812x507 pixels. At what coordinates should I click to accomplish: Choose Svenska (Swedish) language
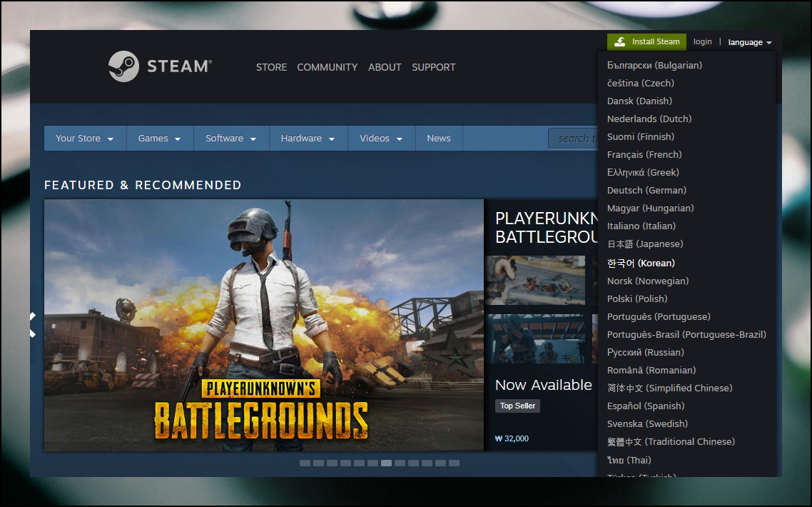647,424
